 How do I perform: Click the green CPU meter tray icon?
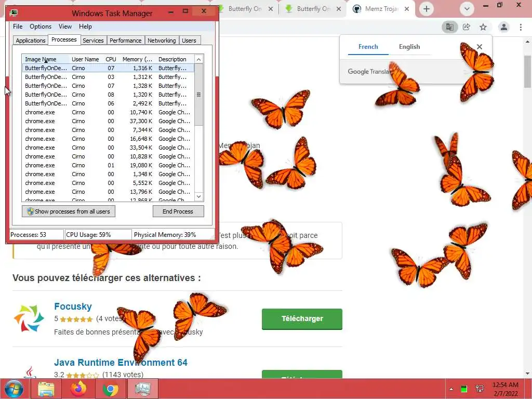pyautogui.click(x=464, y=389)
